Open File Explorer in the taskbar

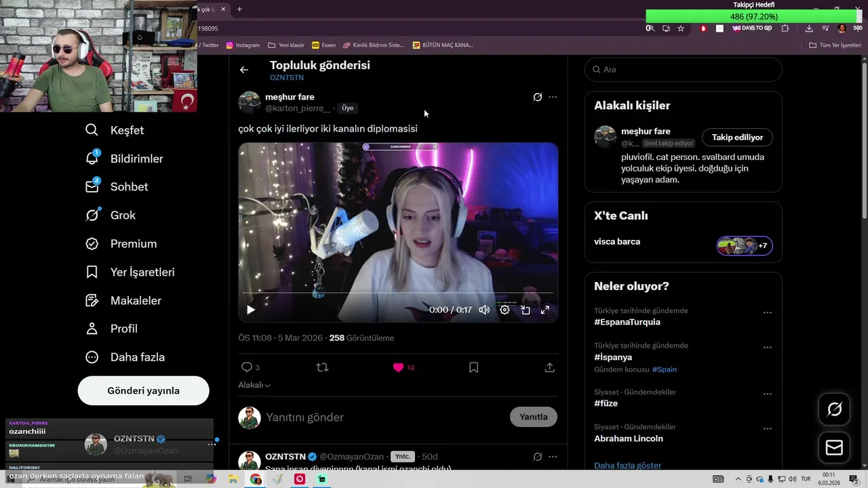pyautogui.click(x=233, y=479)
